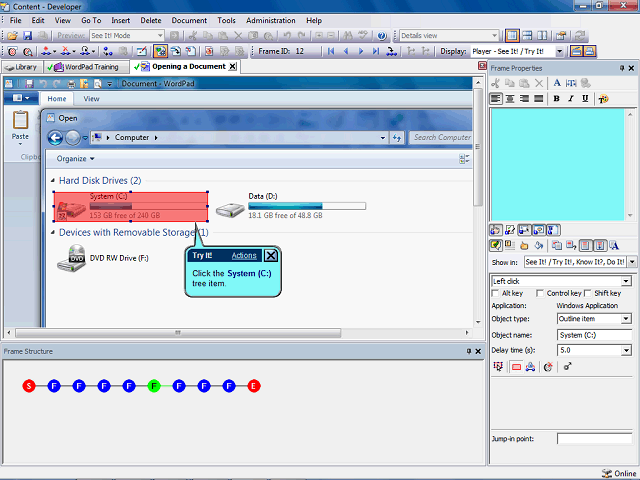640x480 pixels.
Task: Open the Show in dropdown
Action: 632,262
